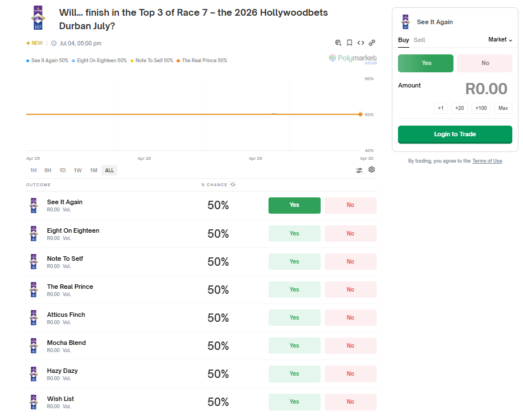Buy Yes for Wish List

click(x=294, y=401)
